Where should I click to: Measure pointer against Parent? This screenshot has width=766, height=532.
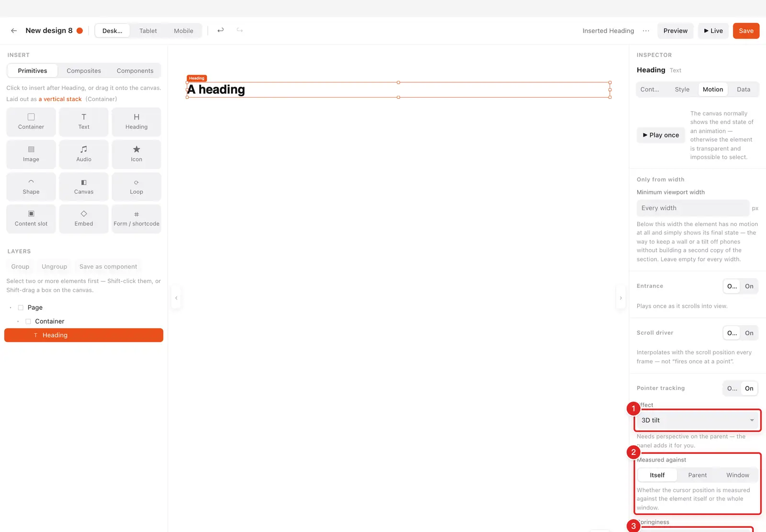[698, 475]
